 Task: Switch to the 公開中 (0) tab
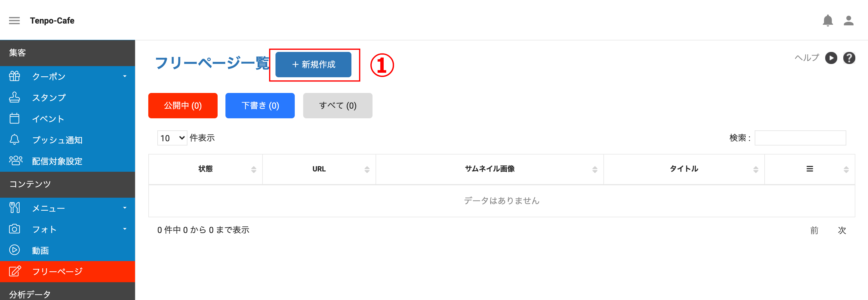tap(183, 106)
